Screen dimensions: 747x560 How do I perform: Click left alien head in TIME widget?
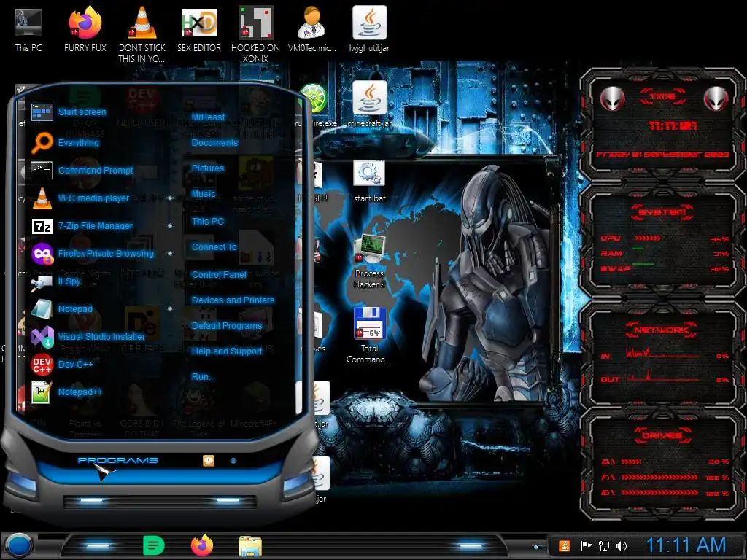[612, 98]
